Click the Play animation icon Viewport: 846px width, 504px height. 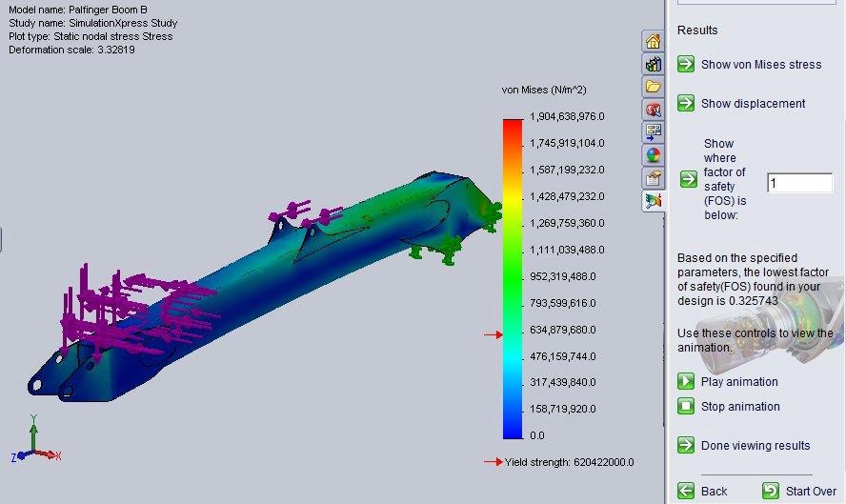tap(686, 381)
